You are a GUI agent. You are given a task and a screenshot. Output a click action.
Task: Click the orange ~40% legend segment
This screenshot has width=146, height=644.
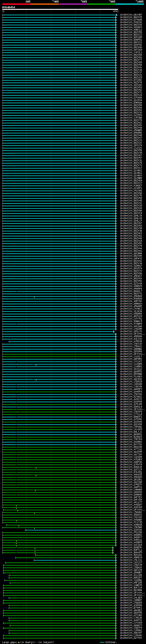[x=45, y=4]
